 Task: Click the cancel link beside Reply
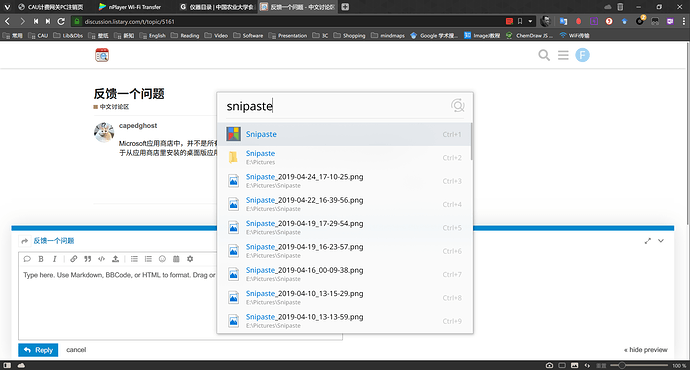76,350
